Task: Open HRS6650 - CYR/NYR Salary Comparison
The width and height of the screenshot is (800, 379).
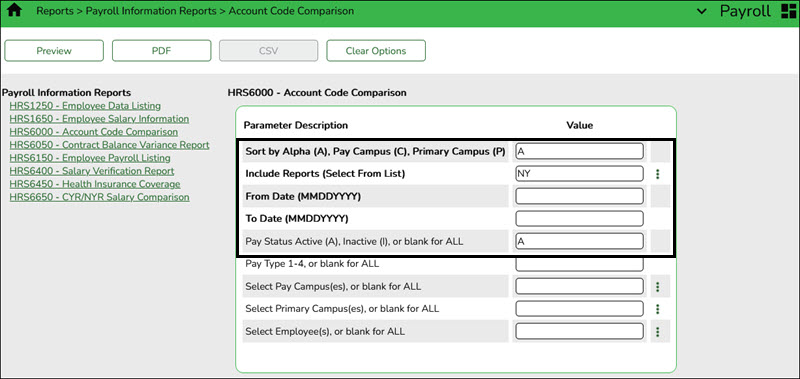Action: coord(99,197)
